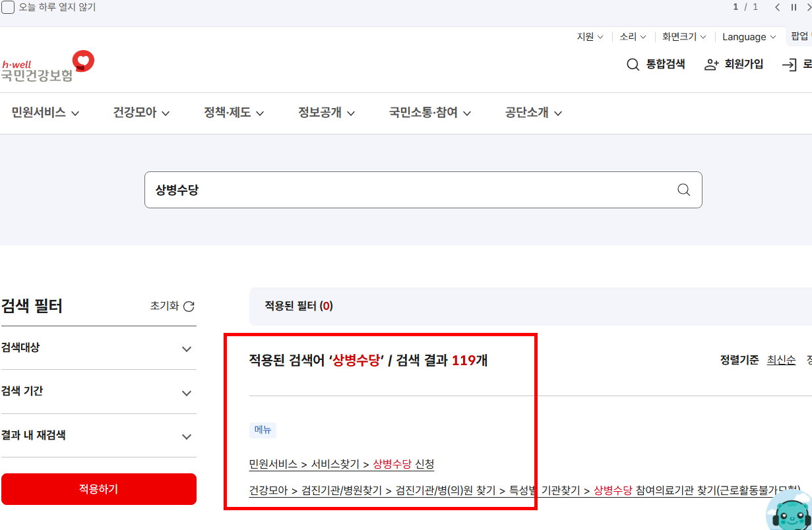This screenshot has width=812, height=530.
Task: Follow the 상병수당 신청 link
Action: (x=404, y=464)
